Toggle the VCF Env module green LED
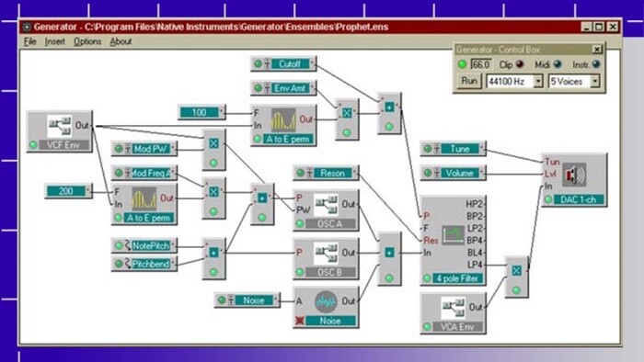 pos(33,145)
